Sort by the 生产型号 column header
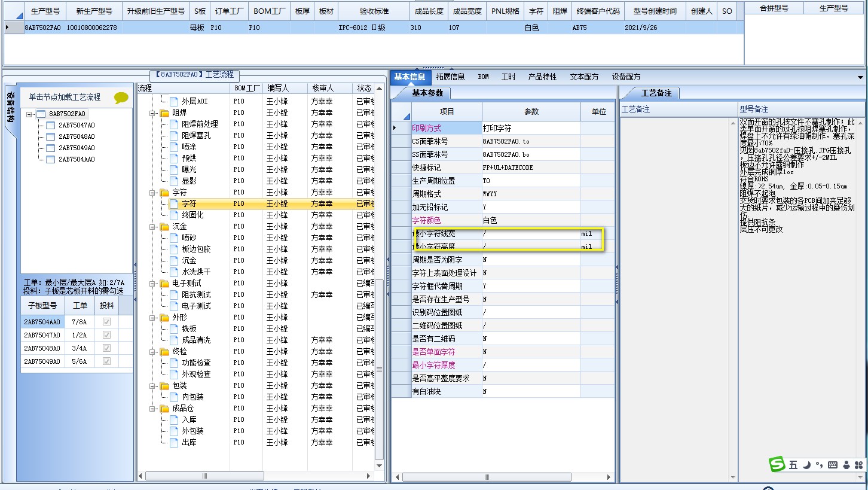The width and height of the screenshot is (868, 490). (45, 11)
